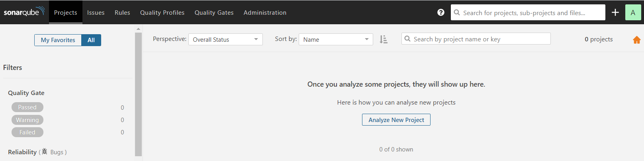644x161 pixels.
Task: Filter by Passed quality gate
Action: [x=27, y=107]
